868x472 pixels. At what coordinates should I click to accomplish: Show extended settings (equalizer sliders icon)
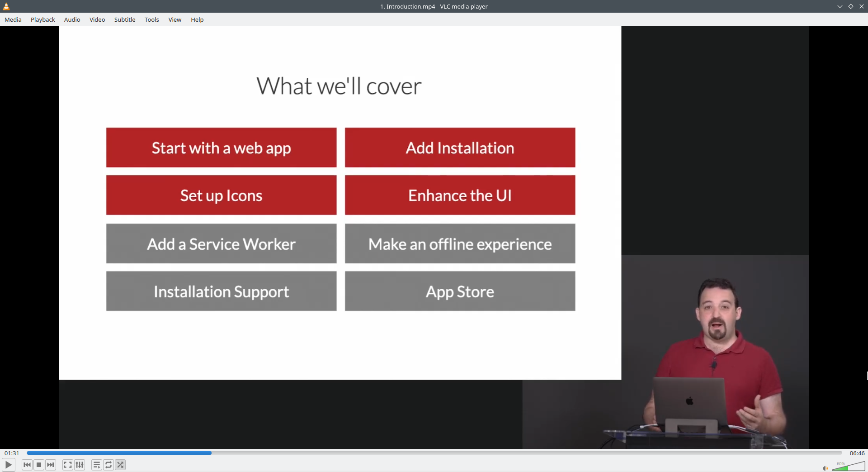80,465
